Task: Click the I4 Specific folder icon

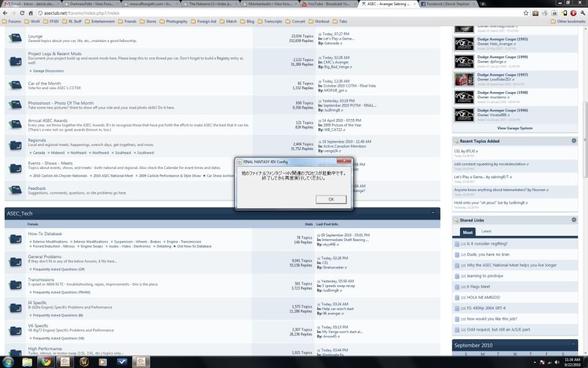Action: [x=15, y=308]
